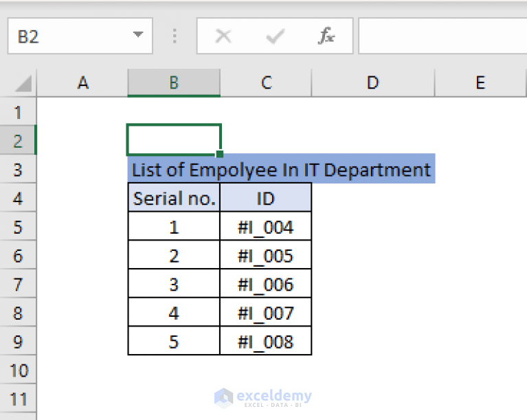527x420 pixels.
Task: Select column E header
Action: pos(480,82)
